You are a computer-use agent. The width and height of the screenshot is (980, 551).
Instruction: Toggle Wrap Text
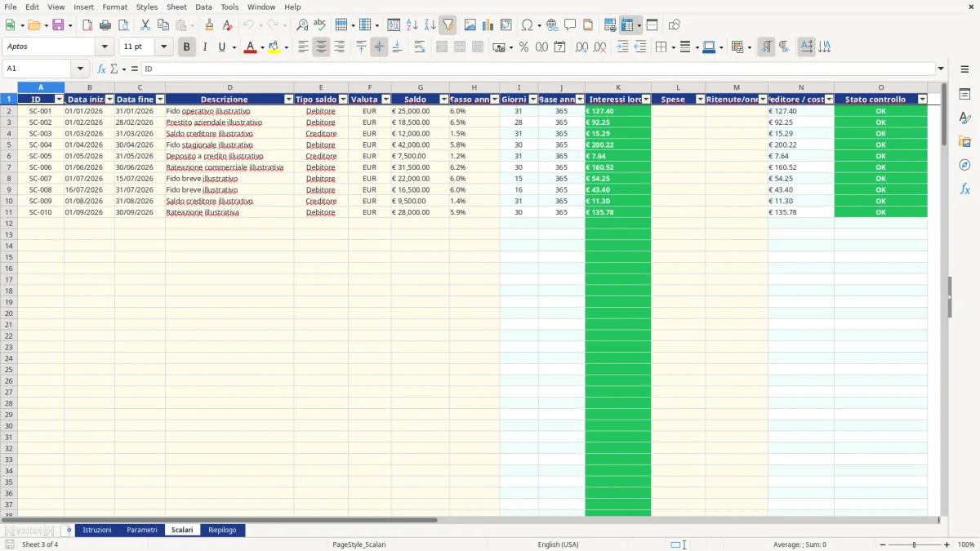[420, 47]
